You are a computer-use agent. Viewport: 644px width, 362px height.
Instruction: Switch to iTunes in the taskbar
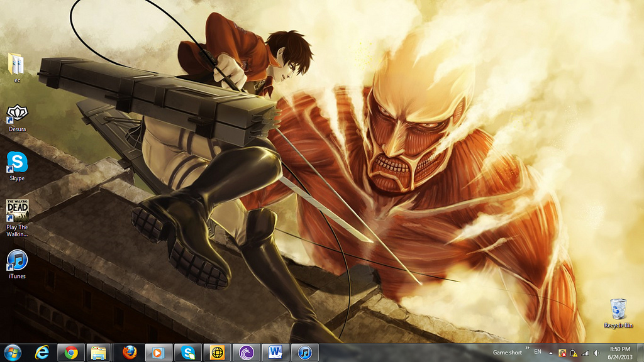pos(305,353)
